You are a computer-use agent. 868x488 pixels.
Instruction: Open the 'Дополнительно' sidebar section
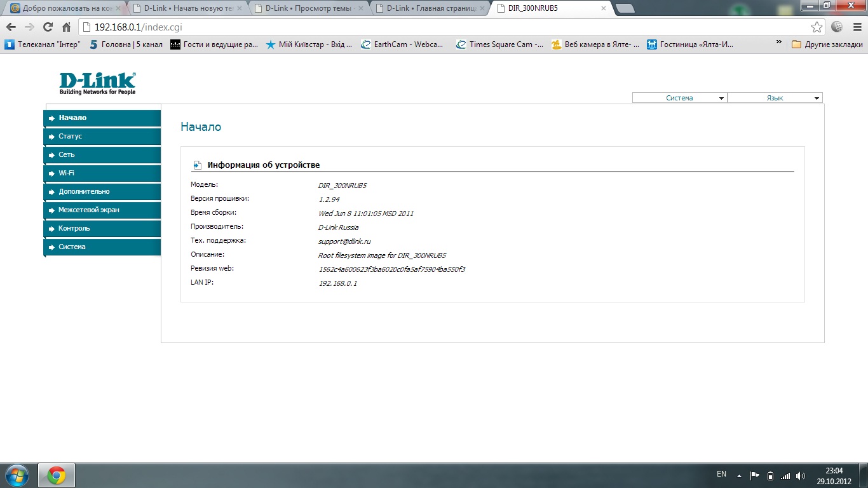point(102,192)
